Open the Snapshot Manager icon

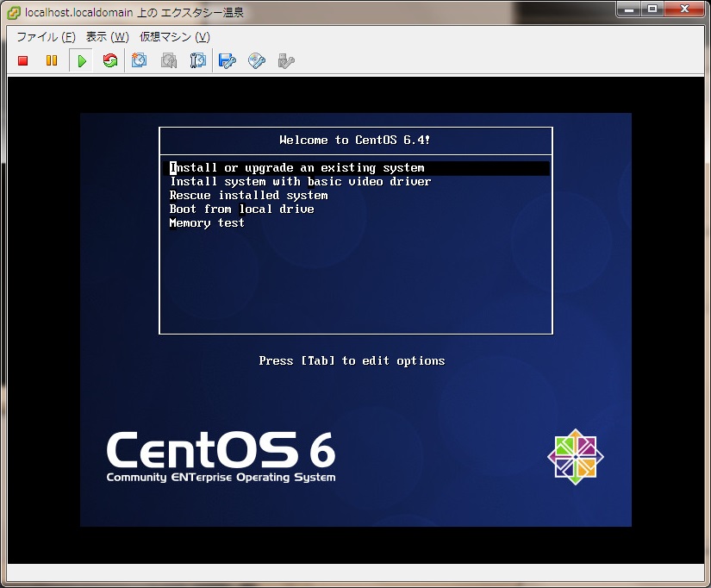197,60
